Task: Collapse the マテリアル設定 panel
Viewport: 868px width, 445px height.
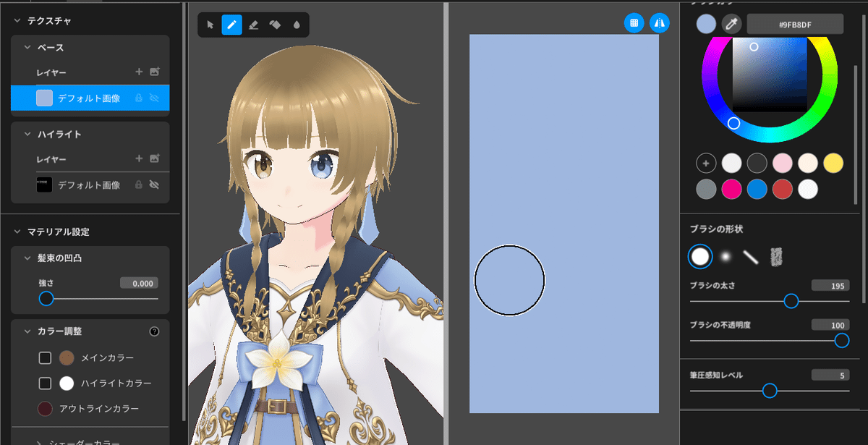Action: coord(17,232)
